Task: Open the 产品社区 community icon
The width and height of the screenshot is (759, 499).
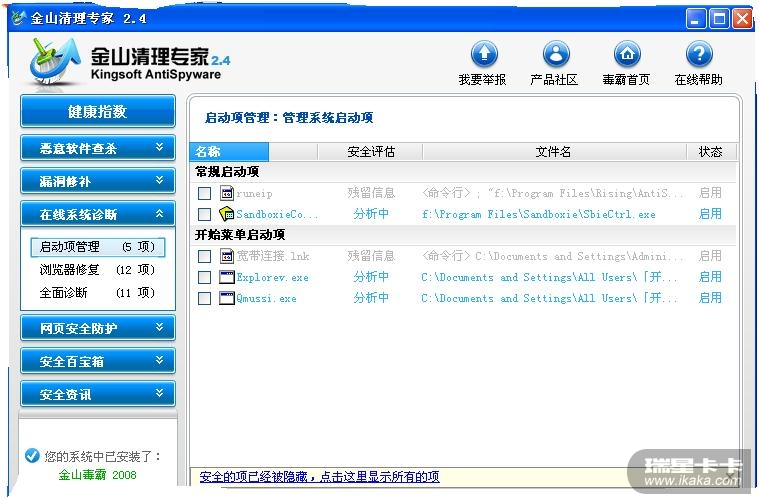Action: coord(556,54)
